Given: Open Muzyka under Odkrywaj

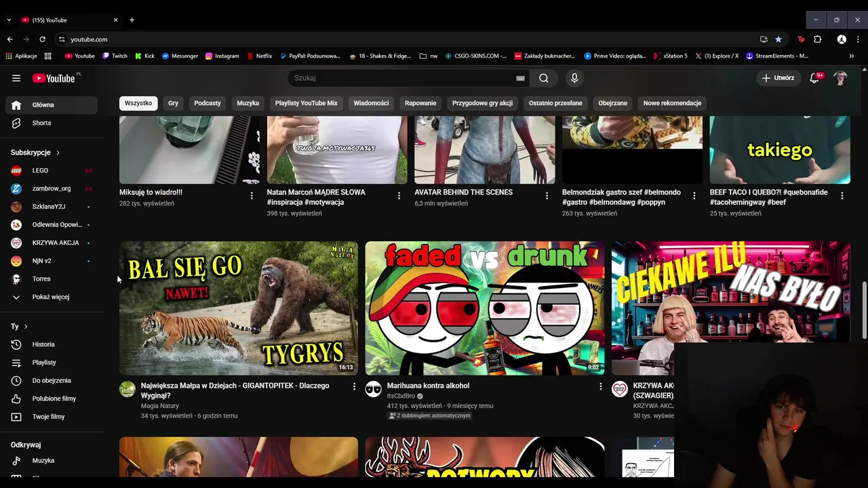Looking at the screenshot, I should click(x=52, y=460).
